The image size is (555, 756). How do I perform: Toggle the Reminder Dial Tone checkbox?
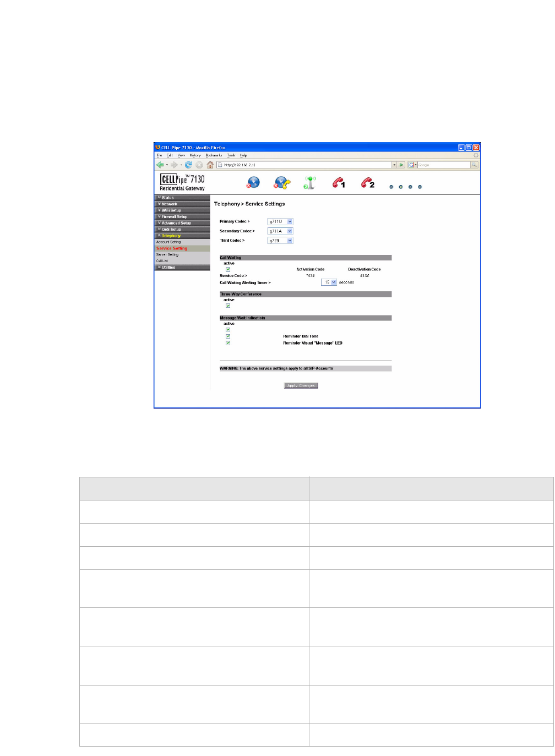click(228, 336)
